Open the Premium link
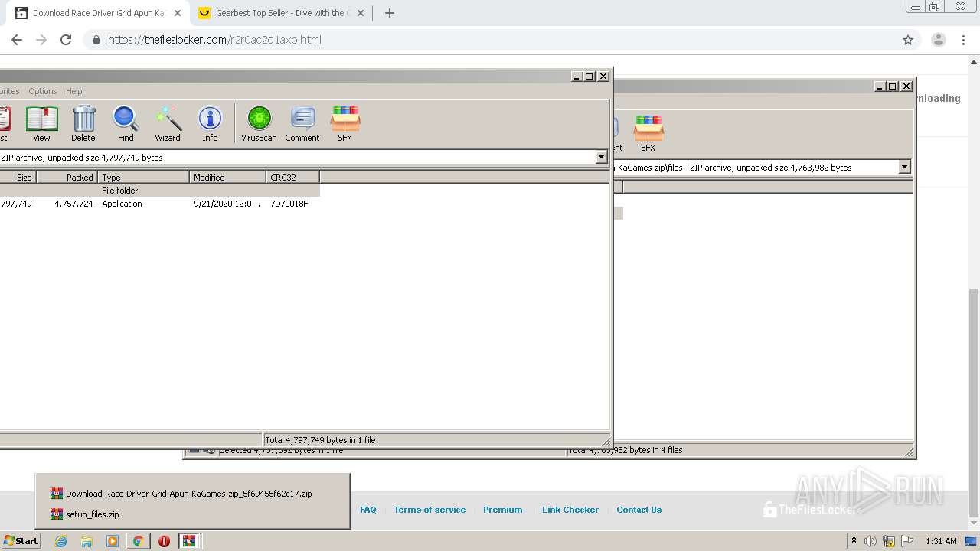 503,510
